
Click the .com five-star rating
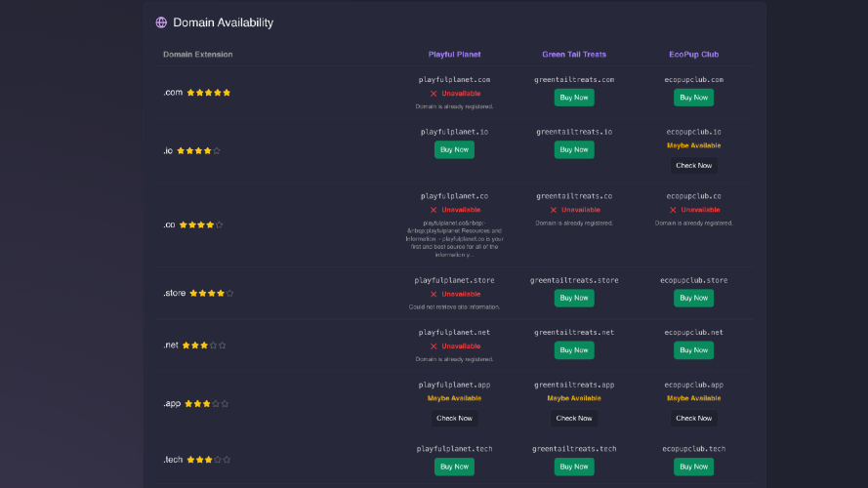tap(209, 93)
